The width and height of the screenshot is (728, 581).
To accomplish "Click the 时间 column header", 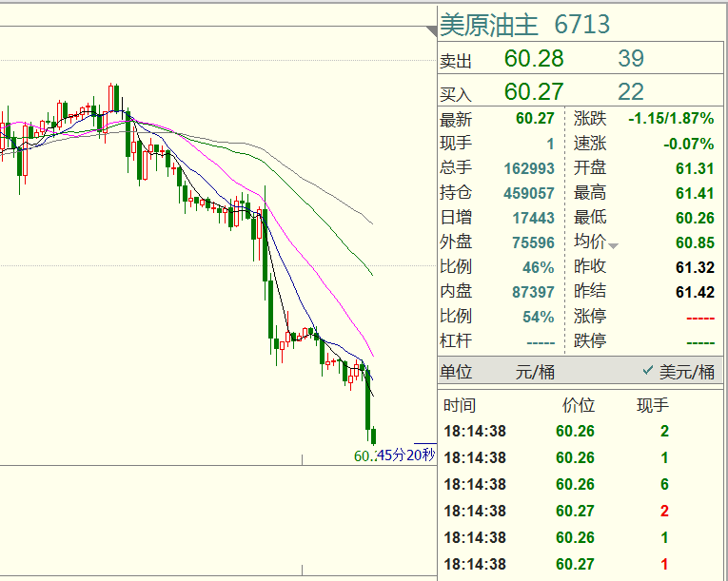I will pos(460,405).
